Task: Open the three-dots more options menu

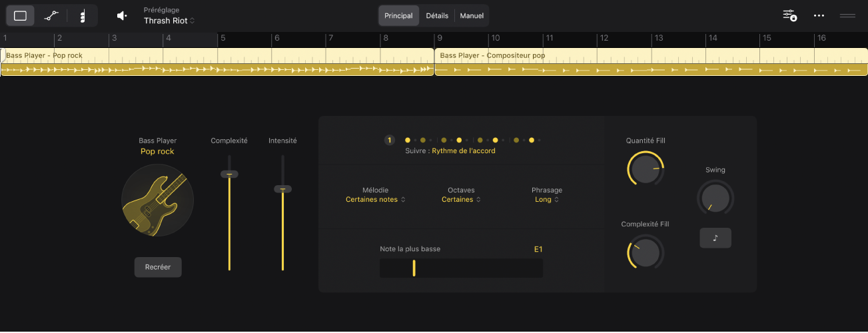Action: [819, 16]
